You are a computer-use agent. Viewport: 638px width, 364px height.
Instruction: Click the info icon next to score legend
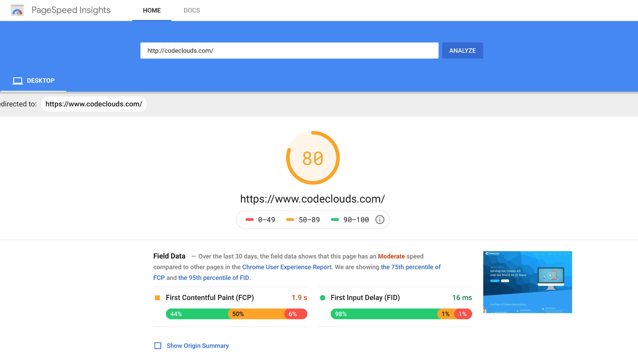(x=380, y=220)
